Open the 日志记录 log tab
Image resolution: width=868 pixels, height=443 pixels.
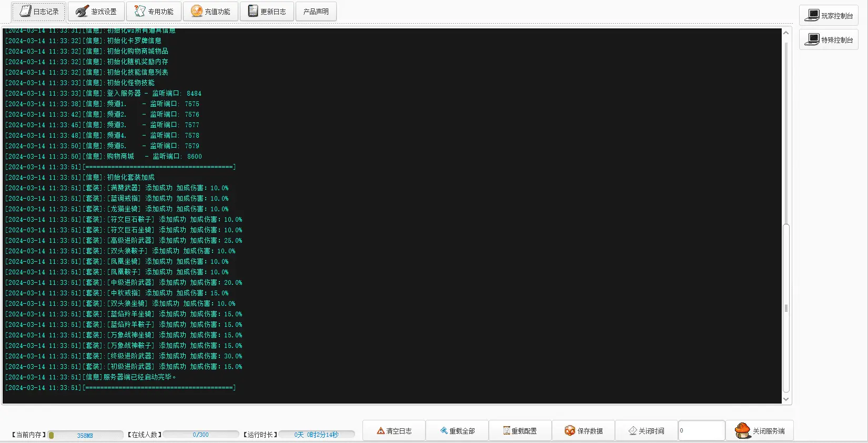(x=39, y=12)
